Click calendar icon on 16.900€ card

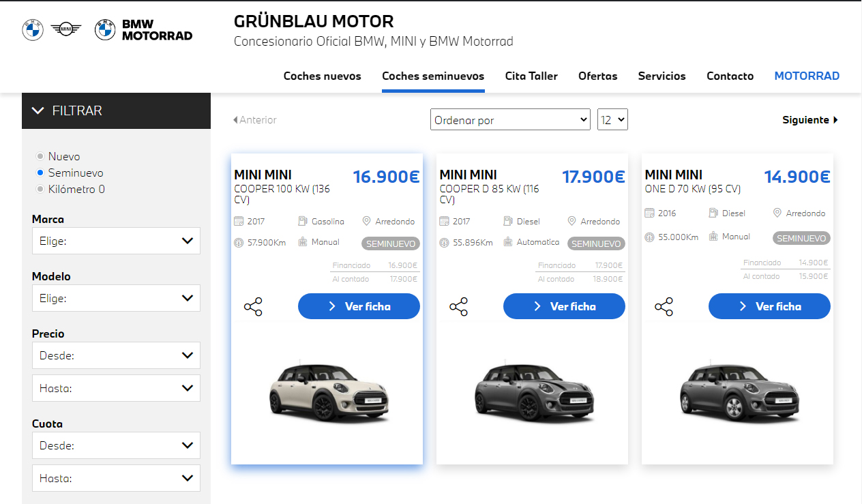tap(239, 221)
